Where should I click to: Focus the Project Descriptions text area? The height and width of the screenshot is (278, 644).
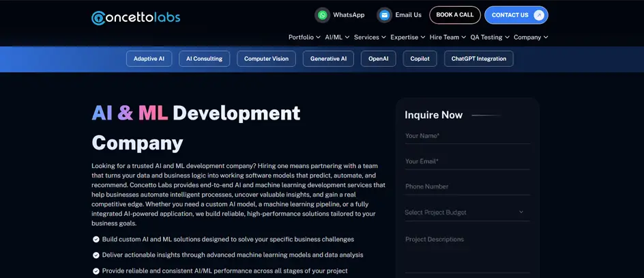pyautogui.click(x=467, y=253)
